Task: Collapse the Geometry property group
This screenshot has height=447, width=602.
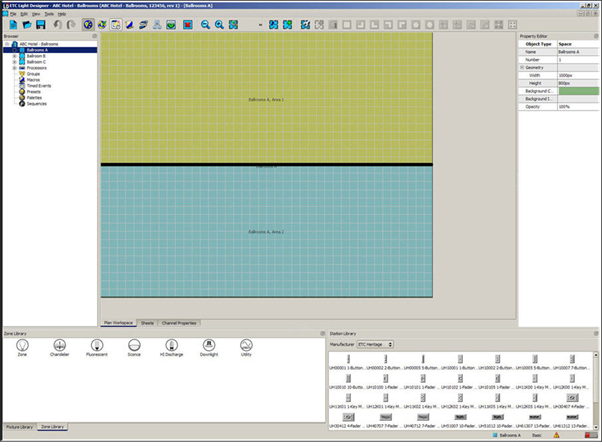Action: coord(522,67)
